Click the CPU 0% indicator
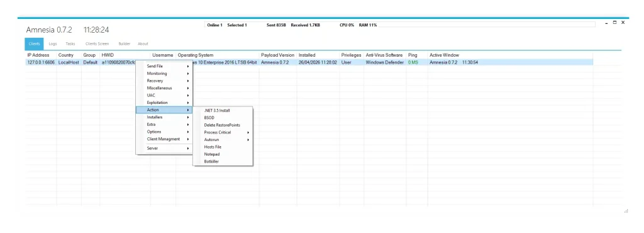 pos(347,25)
